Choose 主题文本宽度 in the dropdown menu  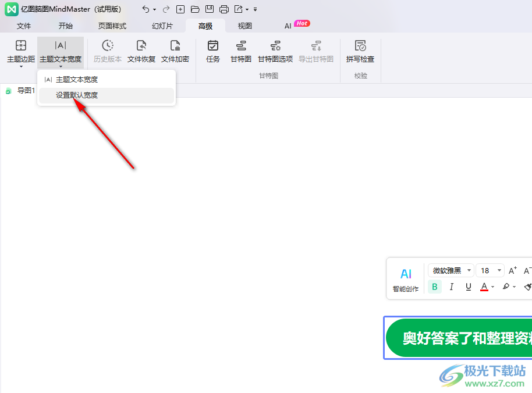pos(107,80)
